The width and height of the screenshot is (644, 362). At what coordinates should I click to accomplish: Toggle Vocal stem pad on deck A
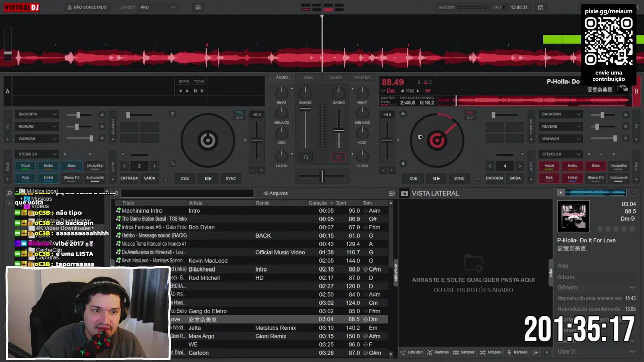tap(25, 165)
